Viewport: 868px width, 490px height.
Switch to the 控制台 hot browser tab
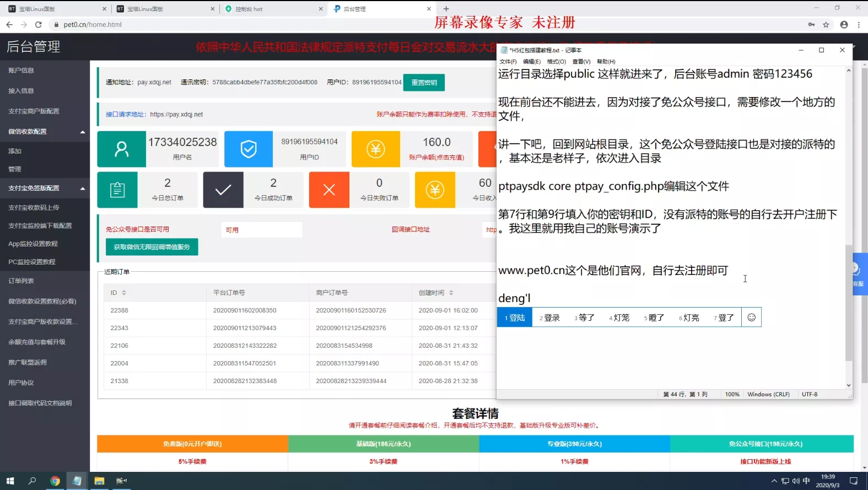[274, 9]
